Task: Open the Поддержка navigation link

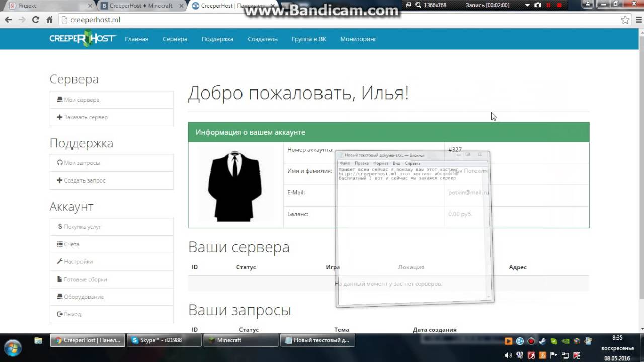Action: point(217,39)
